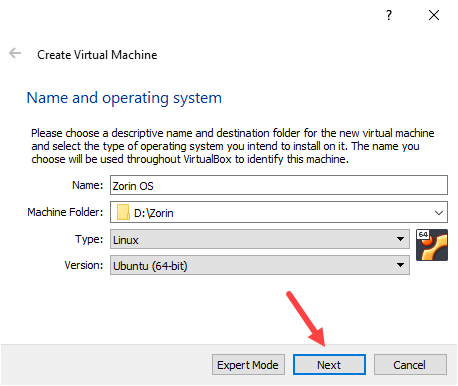Screen dimensions: 458x386
Task: Close the Create Virtual Machine dialog
Action: (x=434, y=15)
